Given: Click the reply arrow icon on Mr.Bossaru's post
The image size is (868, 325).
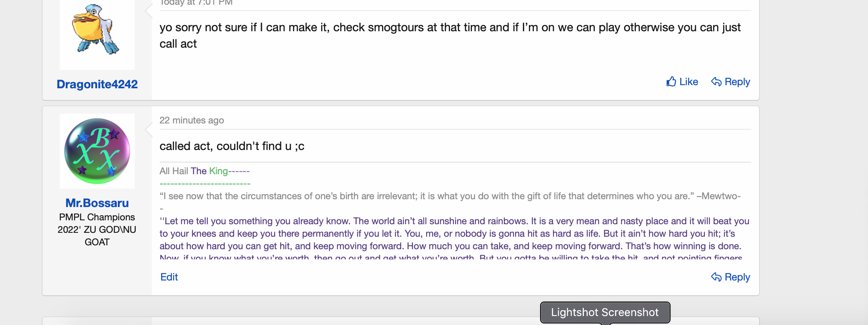Looking at the screenshot, I should [716, 277].
